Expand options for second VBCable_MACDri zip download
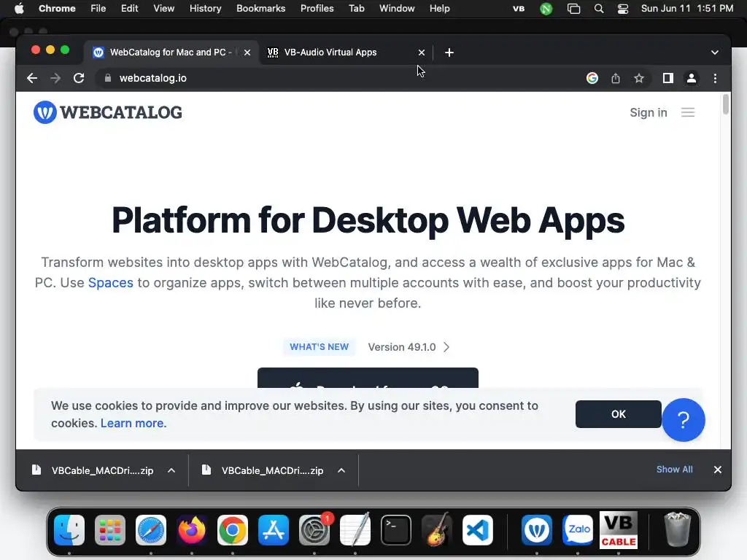Screen dimensions: 747x560 pos(341,470)
